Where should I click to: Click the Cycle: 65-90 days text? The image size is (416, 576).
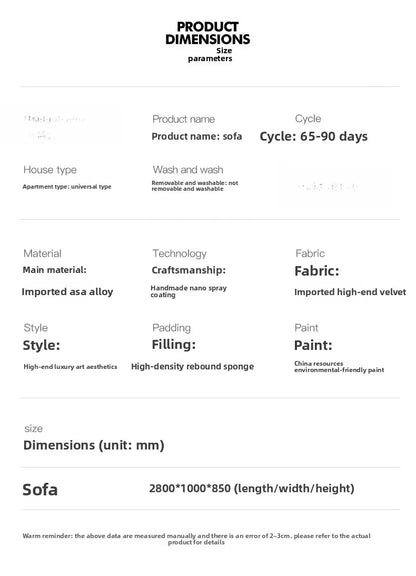[313, 136]
